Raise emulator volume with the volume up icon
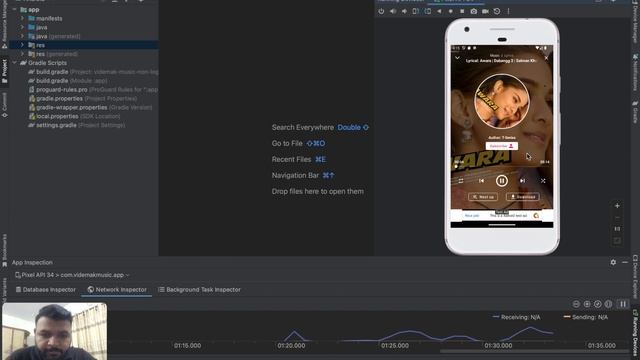The height and width of the screenshot is (360, 640). [393, 11]
